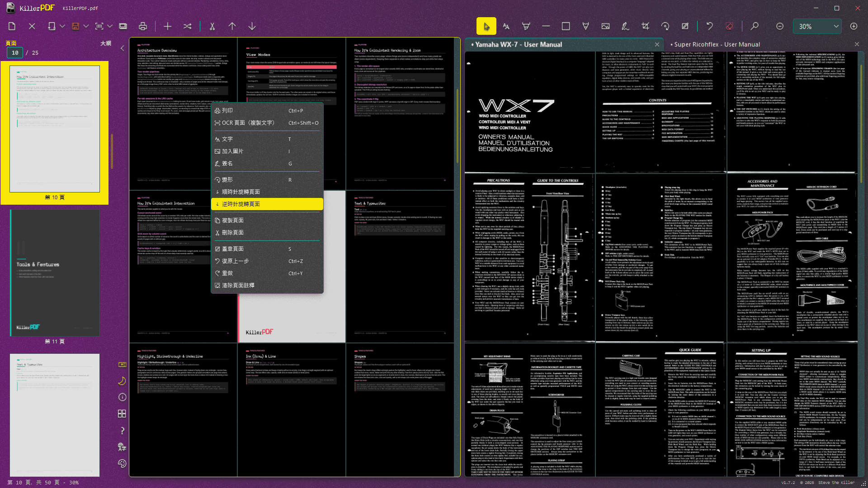Collapse the sidebar with the left chevron
Viewport: 868px width, 488px height.
pyautogui.click(x=122, y=48)
